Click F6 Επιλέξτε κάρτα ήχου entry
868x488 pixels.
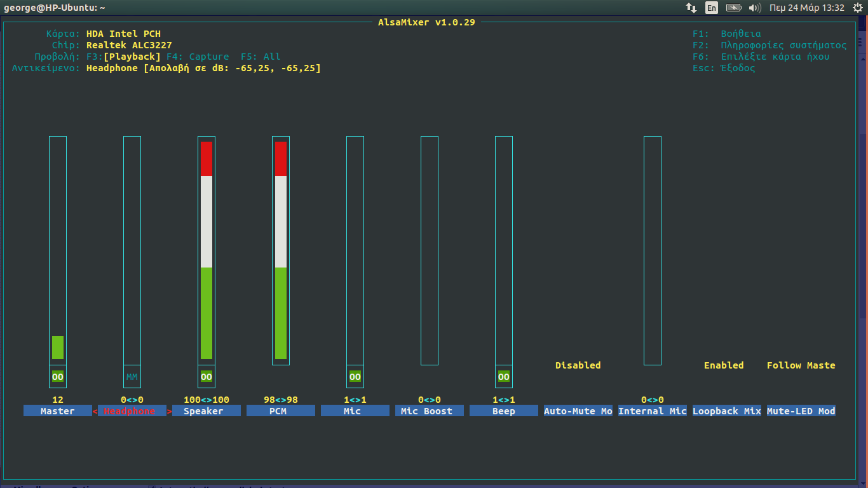[x=761, y=57]
